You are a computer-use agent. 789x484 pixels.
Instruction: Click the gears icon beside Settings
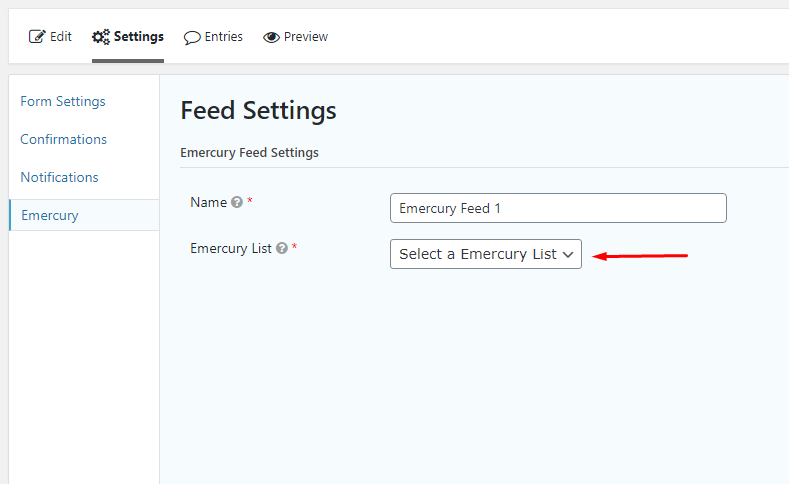(100, 37)
